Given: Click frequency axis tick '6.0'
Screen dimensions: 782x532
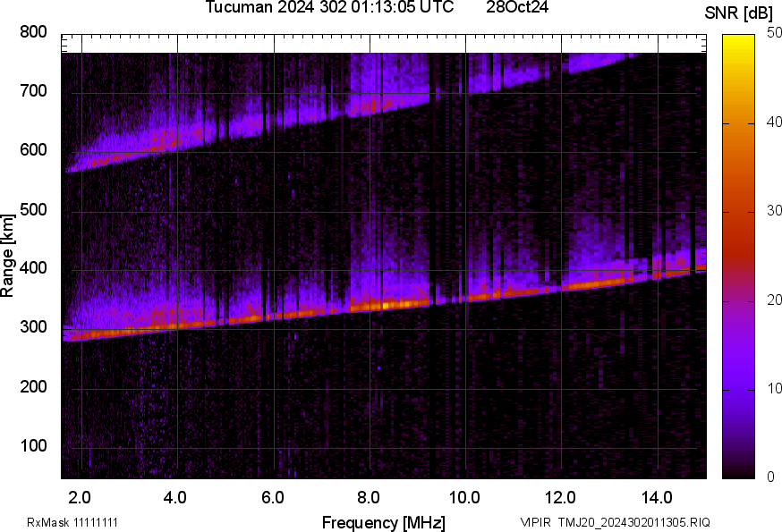Looking at the screenshot, I should (x=272, y=498).
